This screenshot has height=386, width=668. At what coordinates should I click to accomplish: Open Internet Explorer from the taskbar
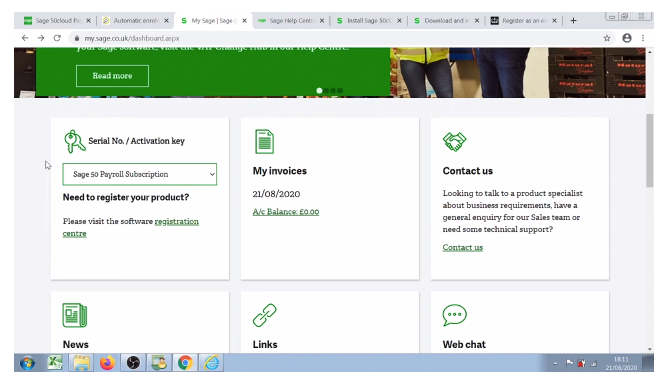coord(211,363)
